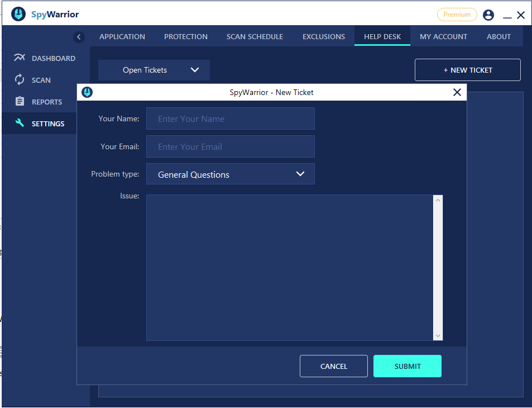Switch to the Scan Schedule tab
Screen dimensions: 532x408
255,37
